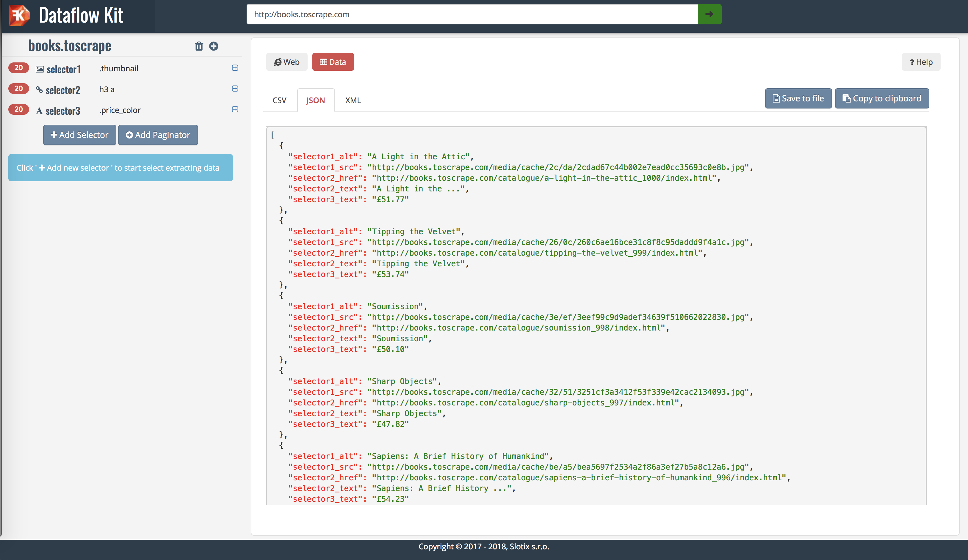Expand selector2 with the plus square
Image resolution: width=968 pixels, height=560 pixels.
click(x=235, y=89)
